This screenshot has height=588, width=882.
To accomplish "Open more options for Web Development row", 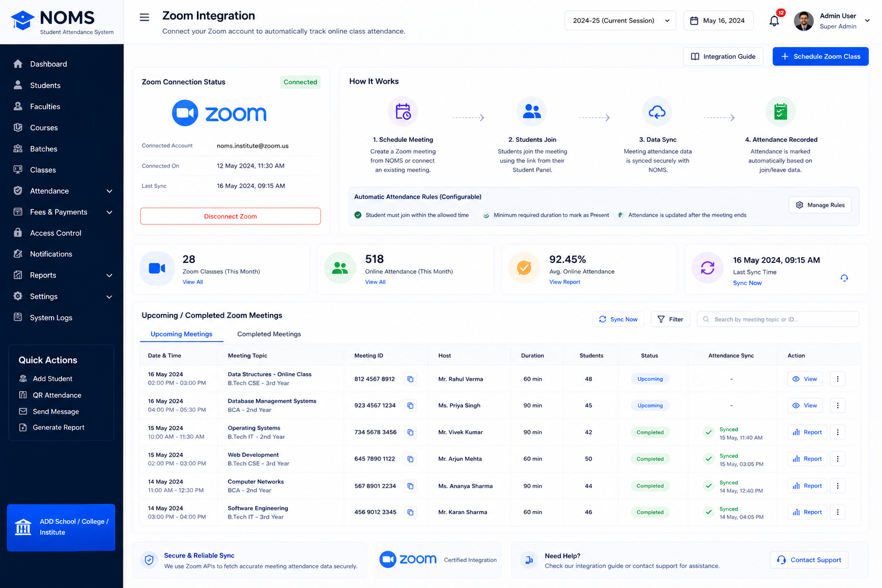I will (x=838, y=459).
